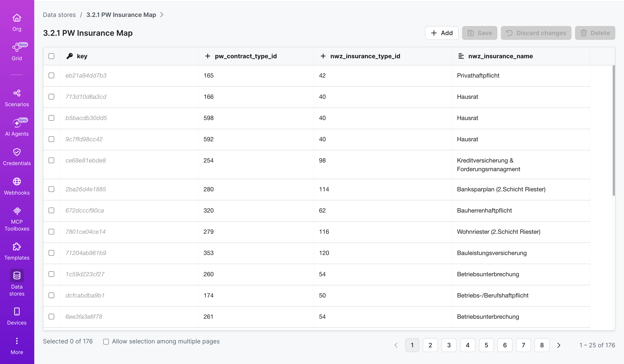
Task: Tick the checkbox for row 1c59d223cf27
Action: (x=52, y=275)
